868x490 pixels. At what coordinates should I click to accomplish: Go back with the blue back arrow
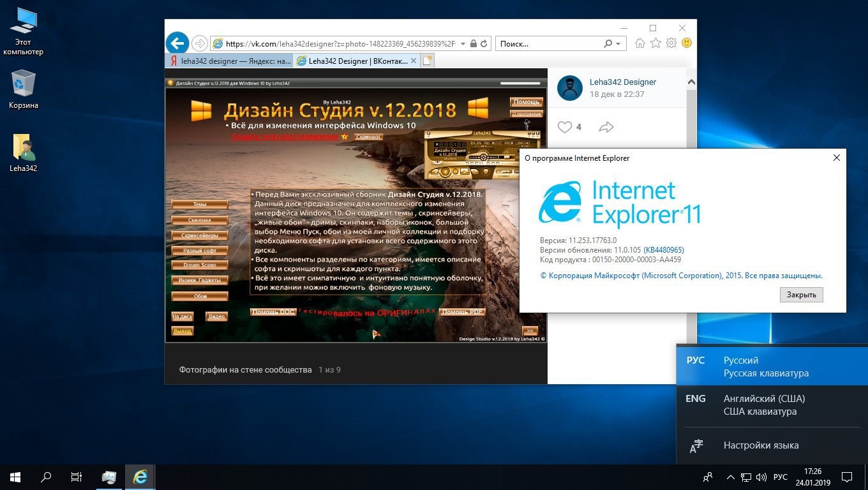[177, 43]
